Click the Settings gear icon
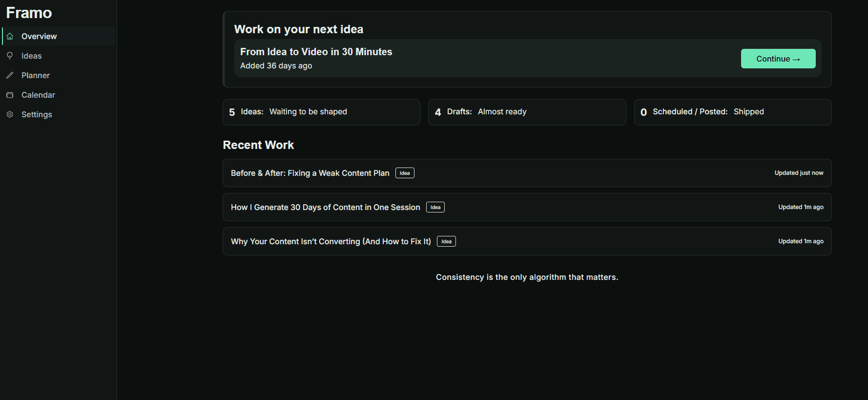 (10, 114)
